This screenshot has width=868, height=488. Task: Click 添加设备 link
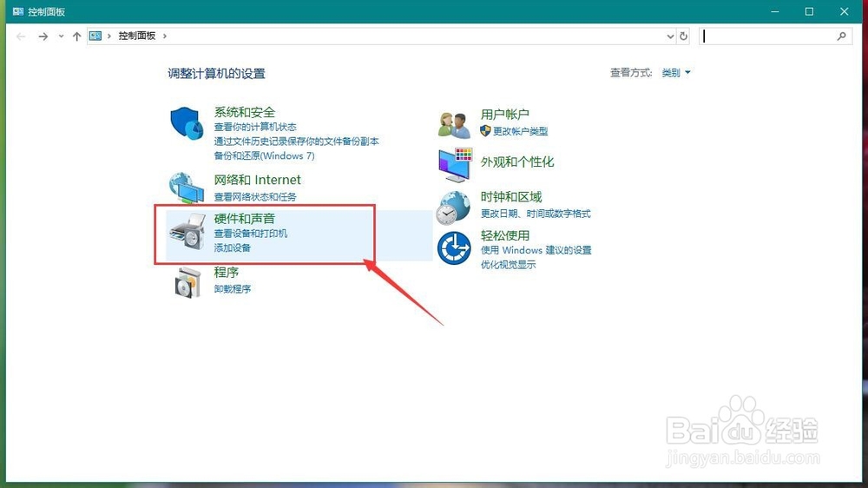tap(232, 247)
